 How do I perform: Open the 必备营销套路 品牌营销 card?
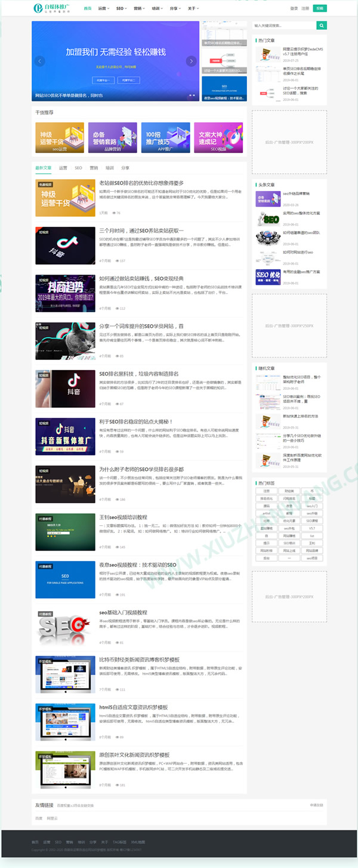112,138
